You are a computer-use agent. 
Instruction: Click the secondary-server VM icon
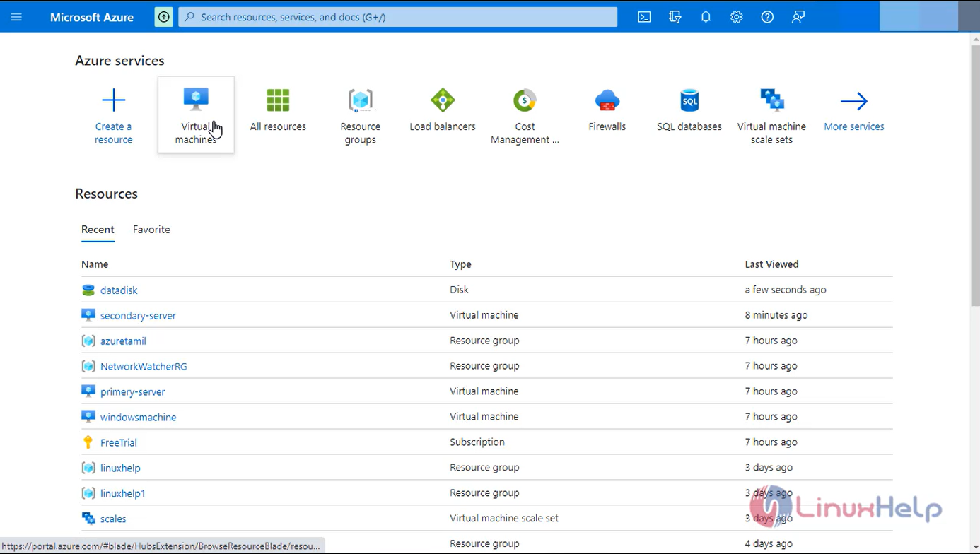[88, 315]
